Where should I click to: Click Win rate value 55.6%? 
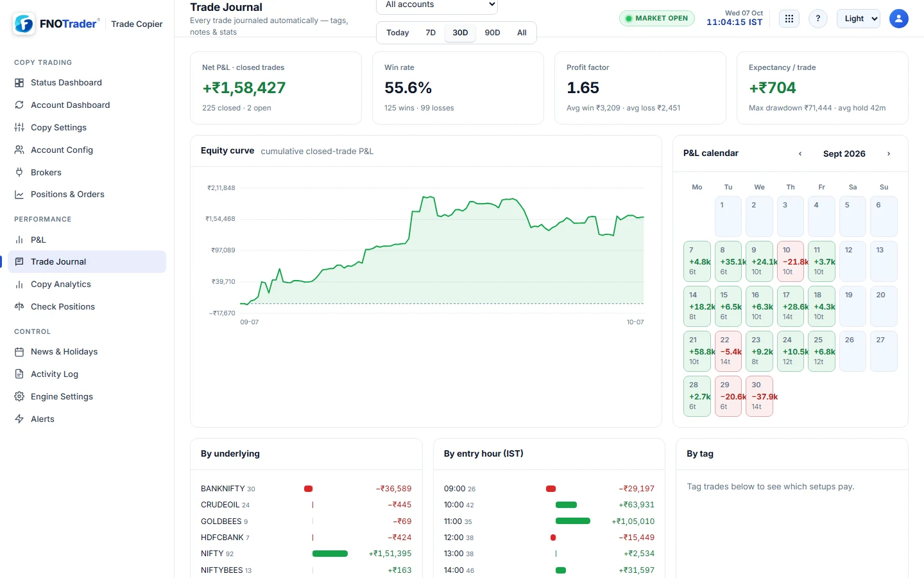(408, 88)
